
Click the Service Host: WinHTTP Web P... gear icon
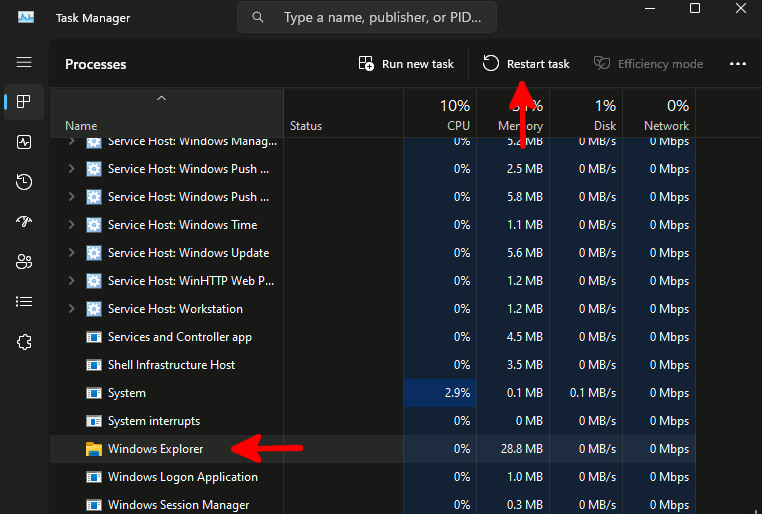94,281
